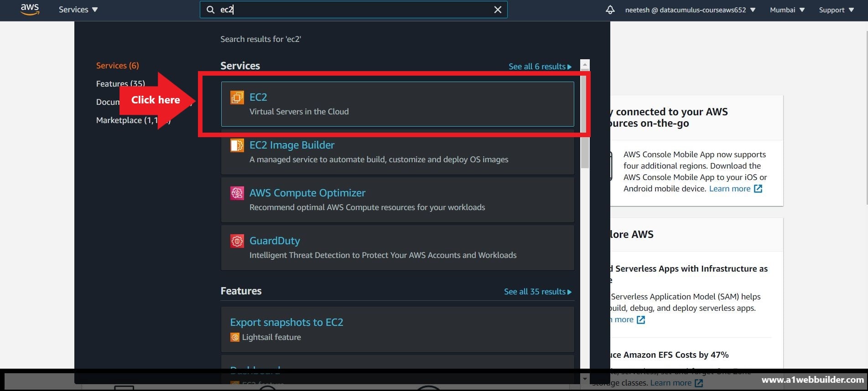Viewport: 868px width, 391px height.
Task: Open See all 35 results link
Action: 538,292
